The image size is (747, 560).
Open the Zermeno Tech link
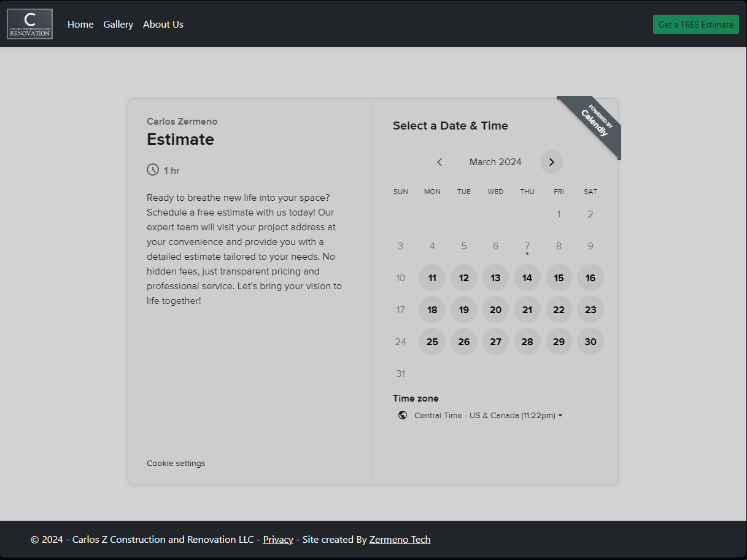tap(400, 539)
